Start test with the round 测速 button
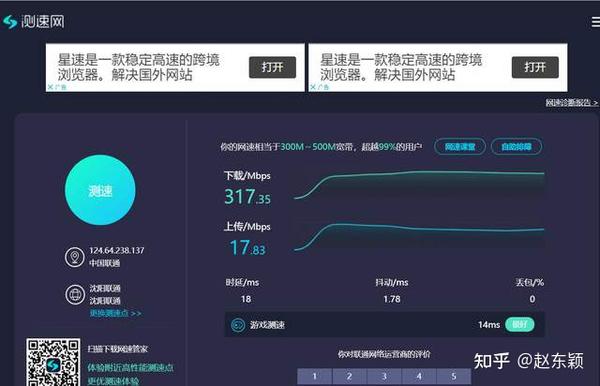 [x=100, y=190]
